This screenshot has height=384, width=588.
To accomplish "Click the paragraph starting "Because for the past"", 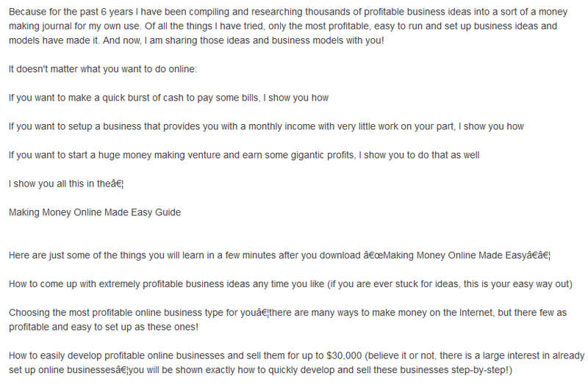I will pos(288,26).
